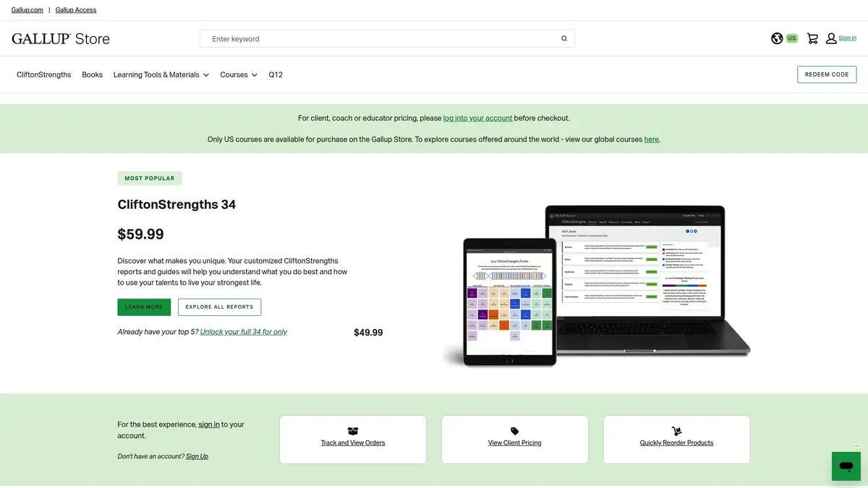
Task: Click the Most Popular badge
Action: [x=150, y=179]
